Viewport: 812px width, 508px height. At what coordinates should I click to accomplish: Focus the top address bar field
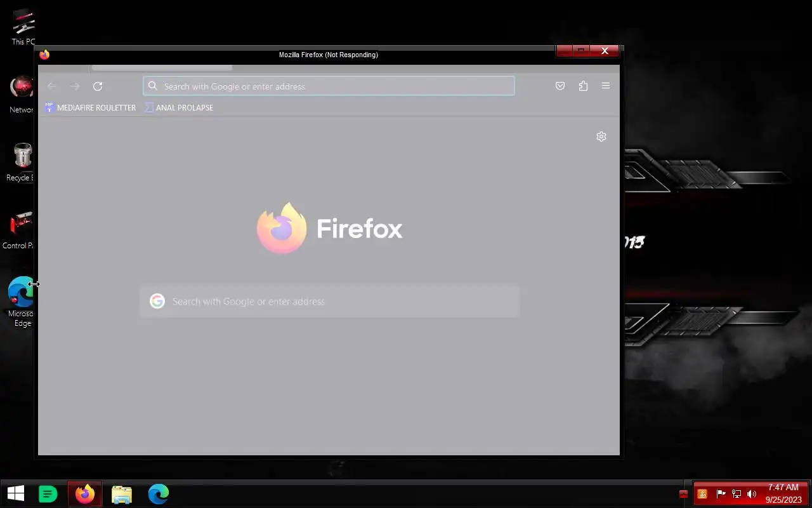coord(329,86)
